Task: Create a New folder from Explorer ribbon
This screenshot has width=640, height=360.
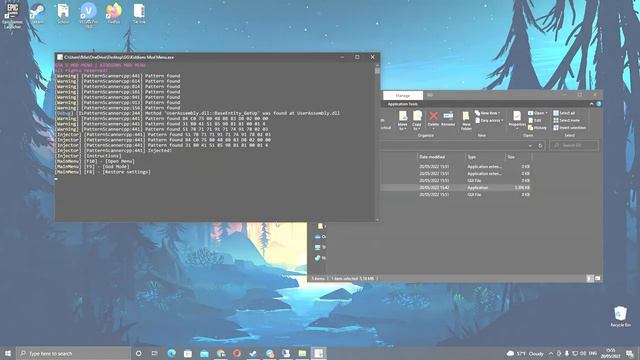Action: pyautogui.click(x=466, y=120)
